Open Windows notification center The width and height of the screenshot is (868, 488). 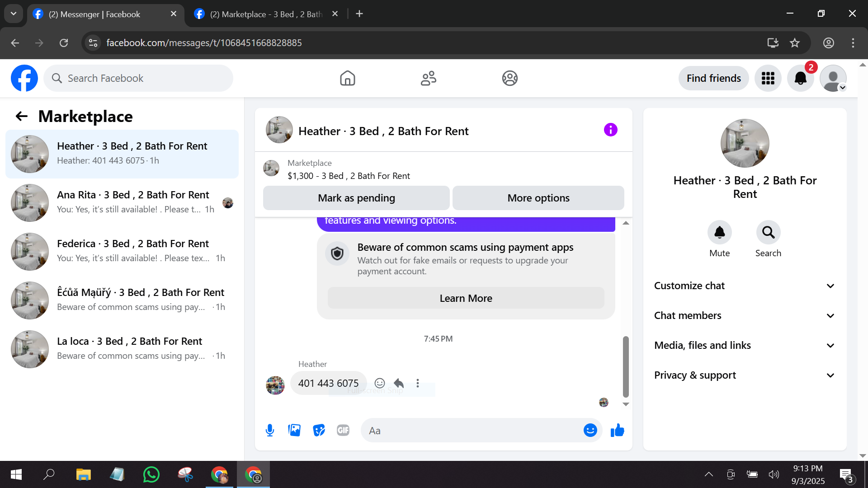tap(847, 475)
